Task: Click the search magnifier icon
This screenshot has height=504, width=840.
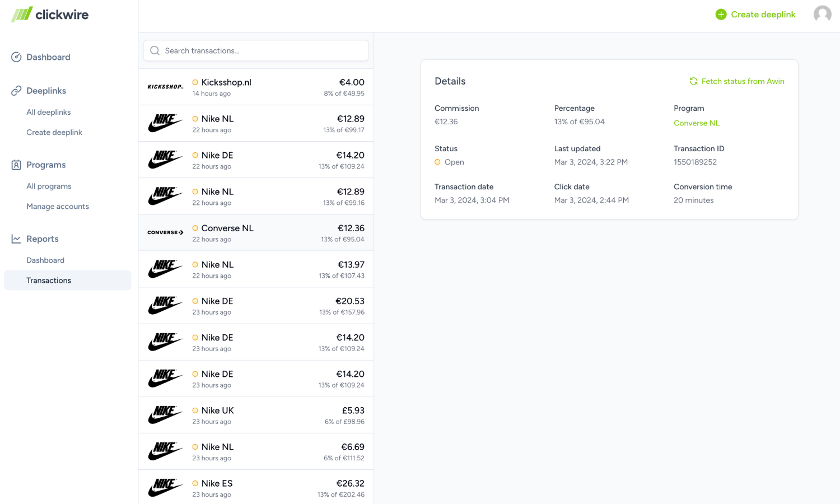Action: coord(155,51)
